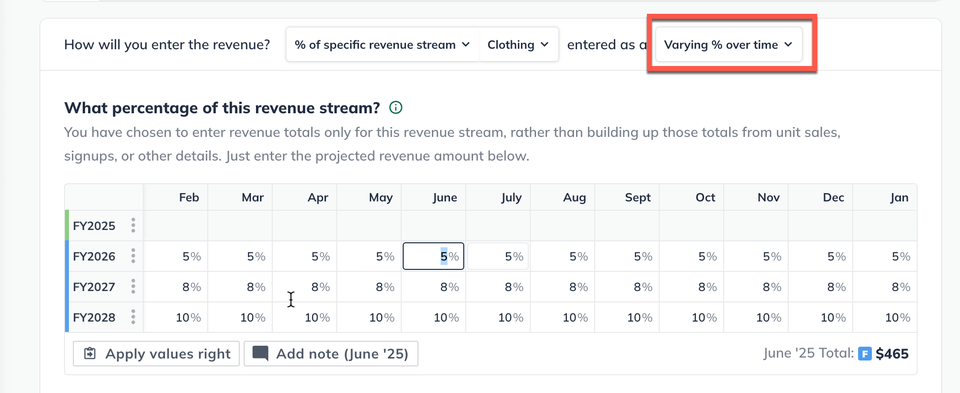Click 'What percentage of this revenue stream?' heading
The image size is (960, 393).
tap(222, 108)
